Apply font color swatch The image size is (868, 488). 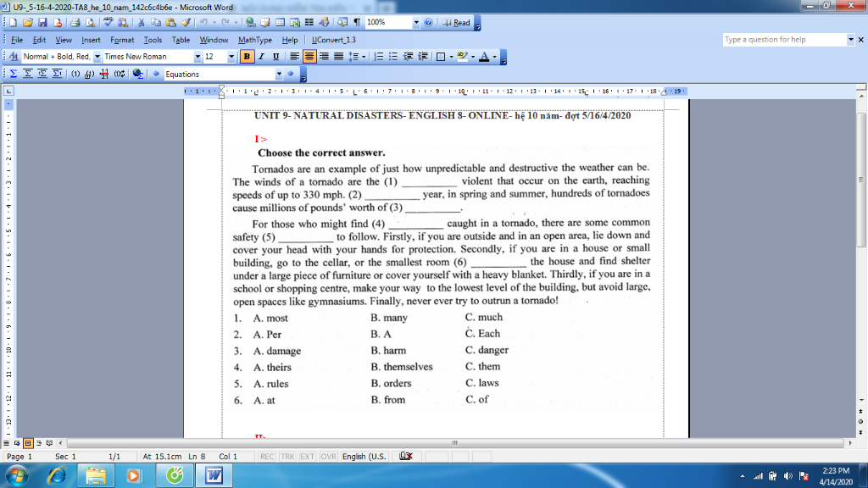click(x=484, y=57)
